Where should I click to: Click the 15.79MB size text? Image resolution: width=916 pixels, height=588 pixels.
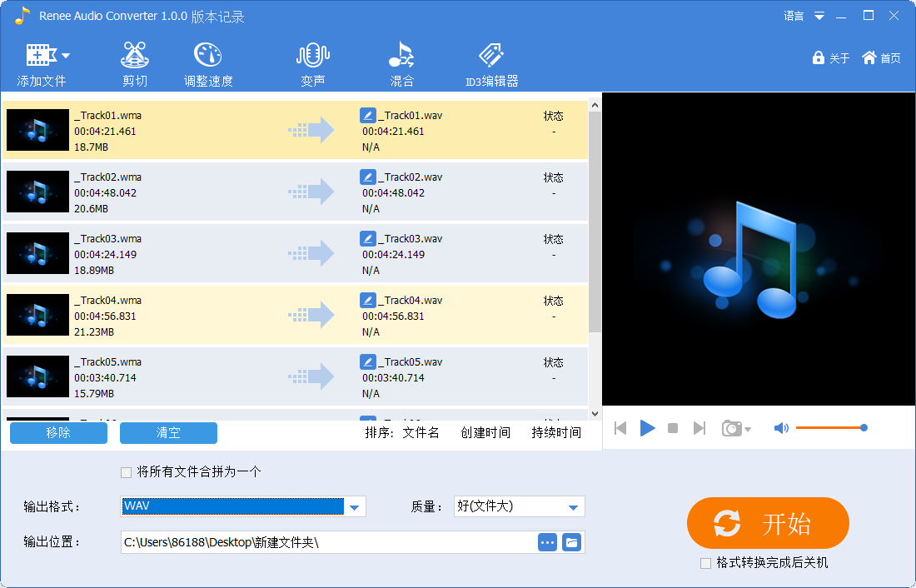[x=94, y=394]
